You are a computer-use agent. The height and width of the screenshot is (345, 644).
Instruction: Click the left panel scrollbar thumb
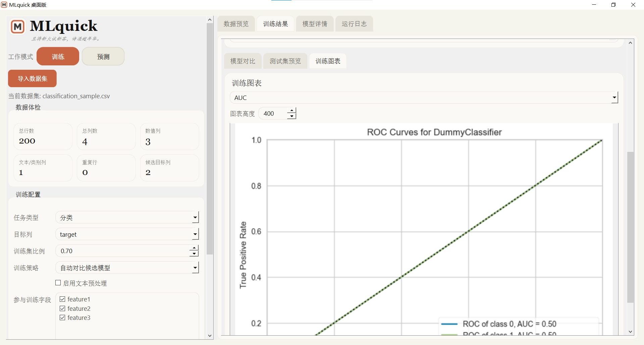(x=210, y=139)
